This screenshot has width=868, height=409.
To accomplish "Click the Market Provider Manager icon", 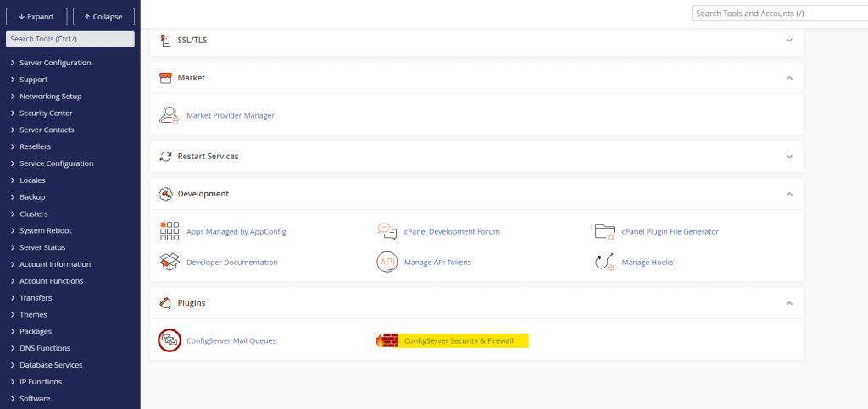I will pos(170,115).
